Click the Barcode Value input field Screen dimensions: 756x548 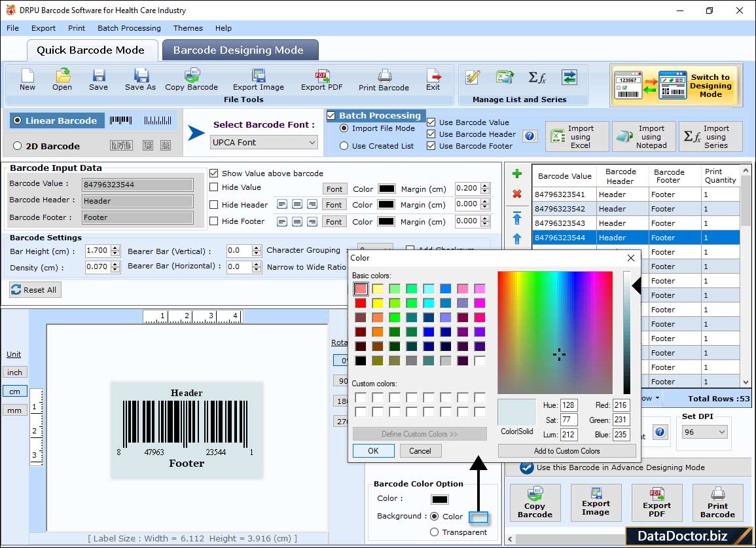click(137, 184)
